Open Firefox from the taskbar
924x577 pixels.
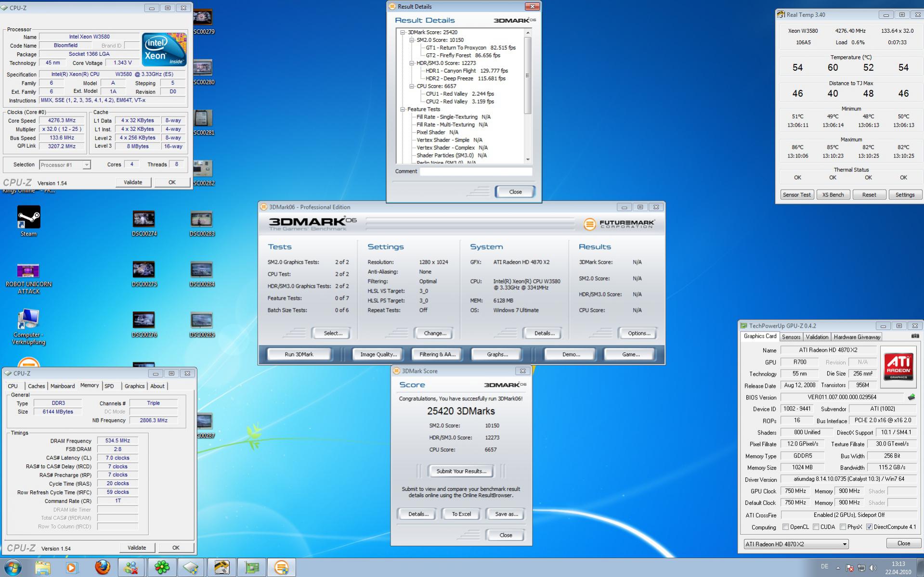pyautogui.click(x=102, y=567)
